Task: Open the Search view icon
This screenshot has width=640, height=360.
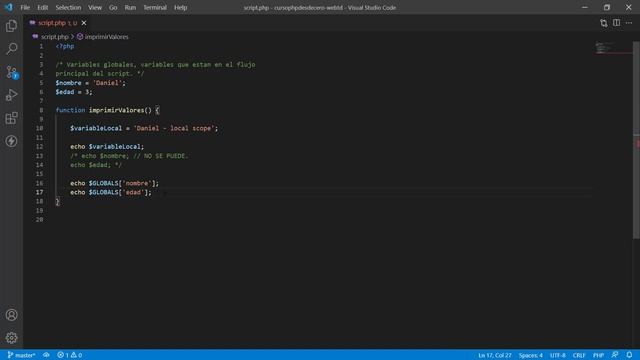Action: click(11, 49)
